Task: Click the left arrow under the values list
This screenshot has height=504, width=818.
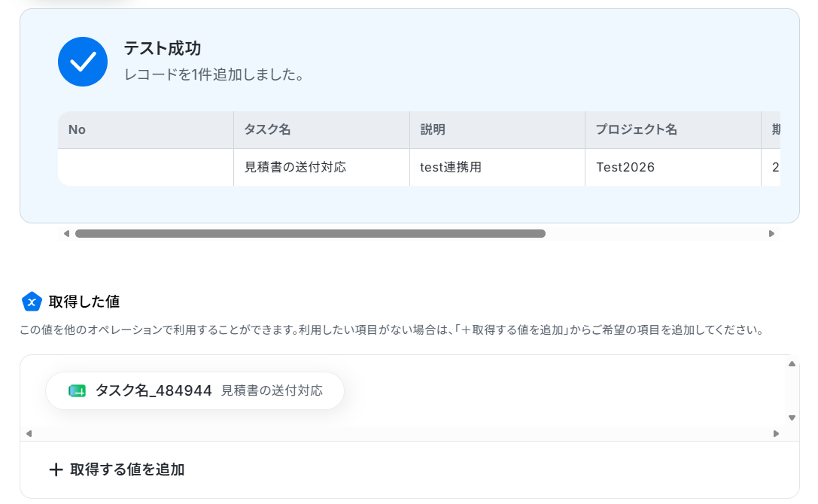Action: [x=29, y=433]
